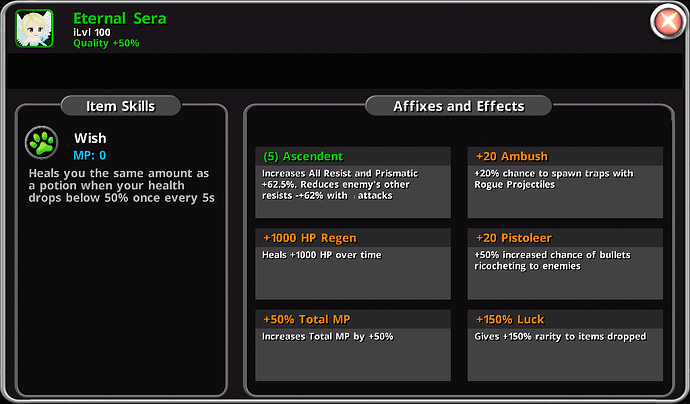Select the +50% Total MP affix
The width and height of the screenshot is (690, 404).
point(352,345)
